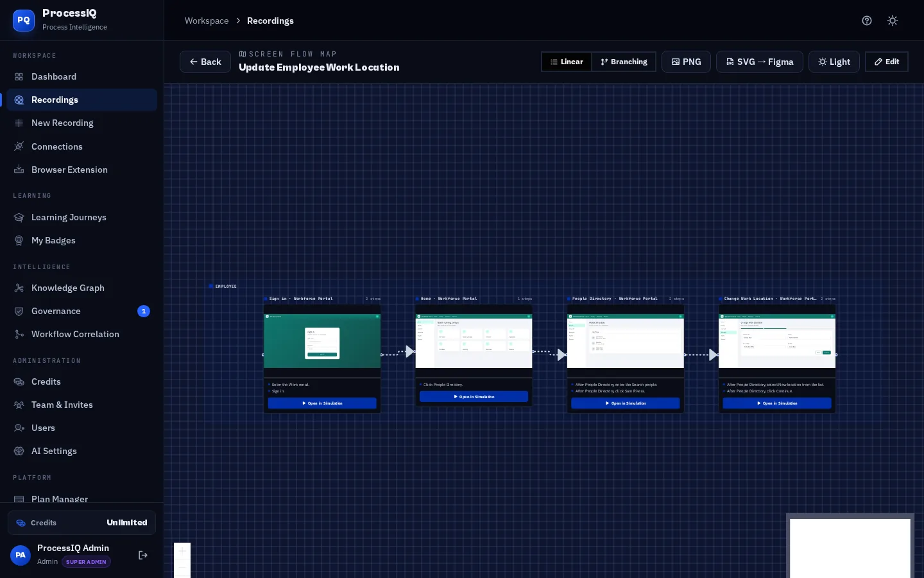Click the PA user avatar
Viewport: 924px width, 578px height.
tap(21, 555)
